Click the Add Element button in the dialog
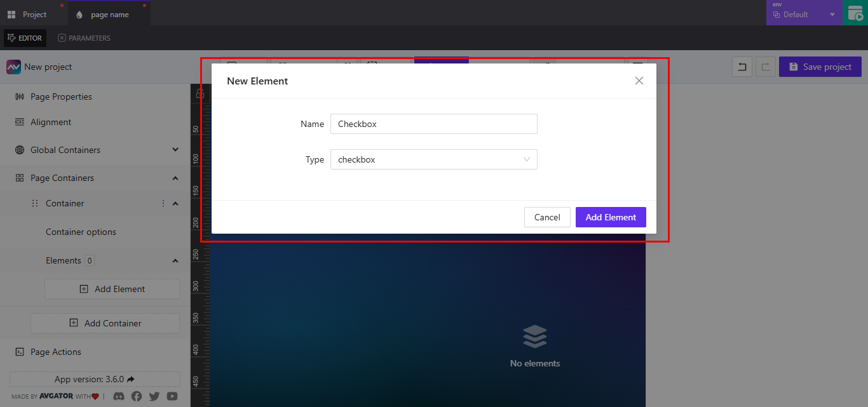868x407 pixels. 610,217
